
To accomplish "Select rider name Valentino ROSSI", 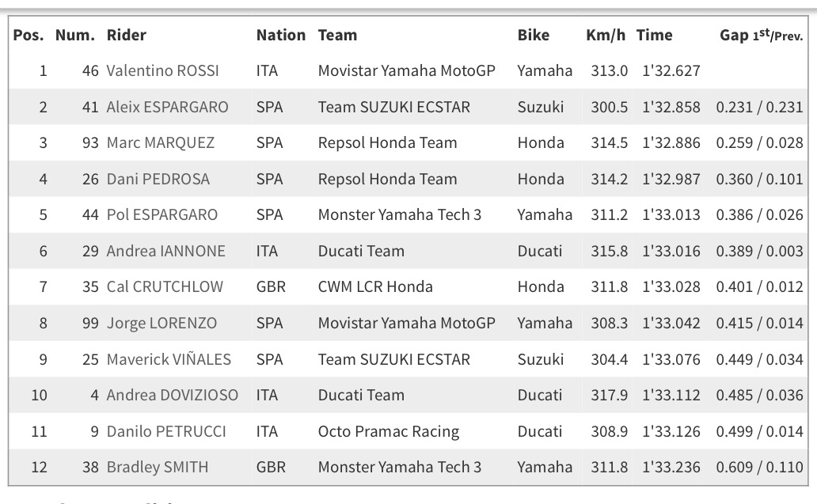I will (x=162, y=70).
